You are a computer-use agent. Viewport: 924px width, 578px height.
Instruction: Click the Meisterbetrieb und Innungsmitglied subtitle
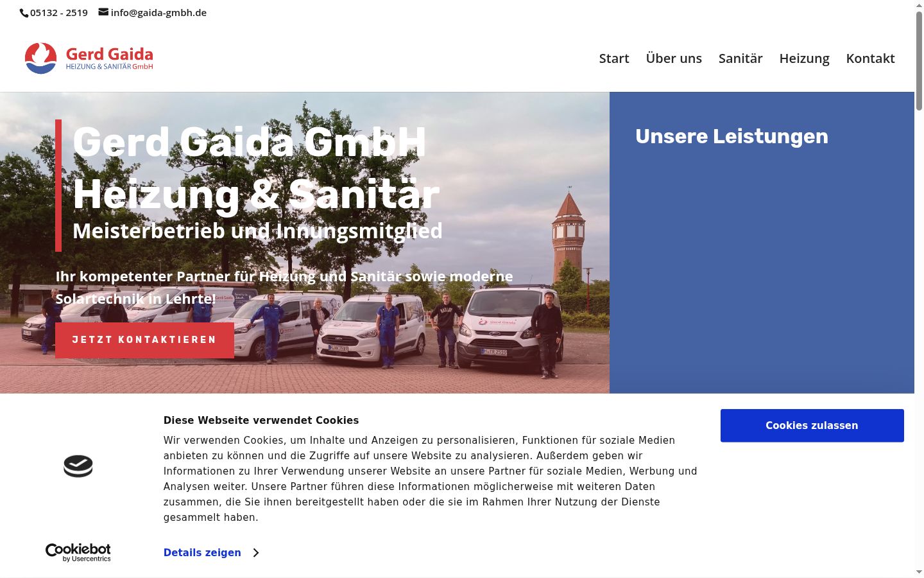[257, 231]
